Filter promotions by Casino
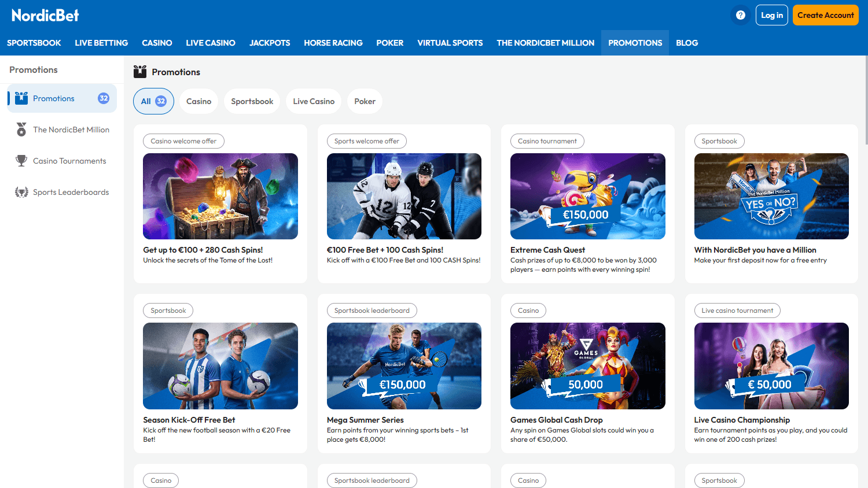 (x=199, y=101)
